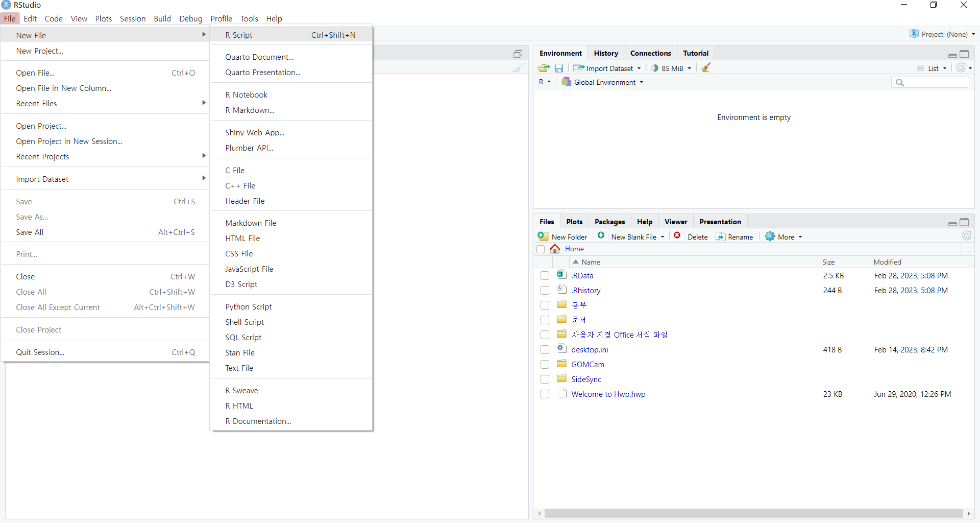Image resolution: width=980 pixels, height=523 pixels.
Task: Click the New Folder icon in Files pane
Action: point(543,236)
